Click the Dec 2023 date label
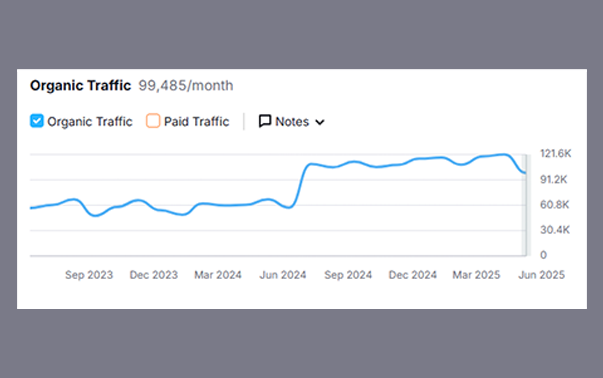The width and height of the screenshot is (603, 378). 153,275
